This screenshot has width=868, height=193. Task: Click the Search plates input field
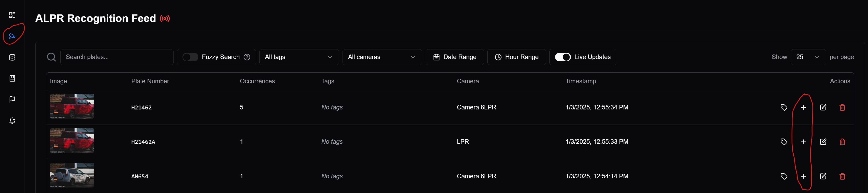point(117,57)
